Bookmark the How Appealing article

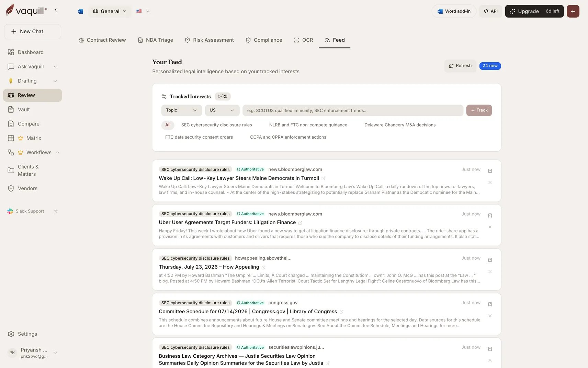(x=490, y=260)
